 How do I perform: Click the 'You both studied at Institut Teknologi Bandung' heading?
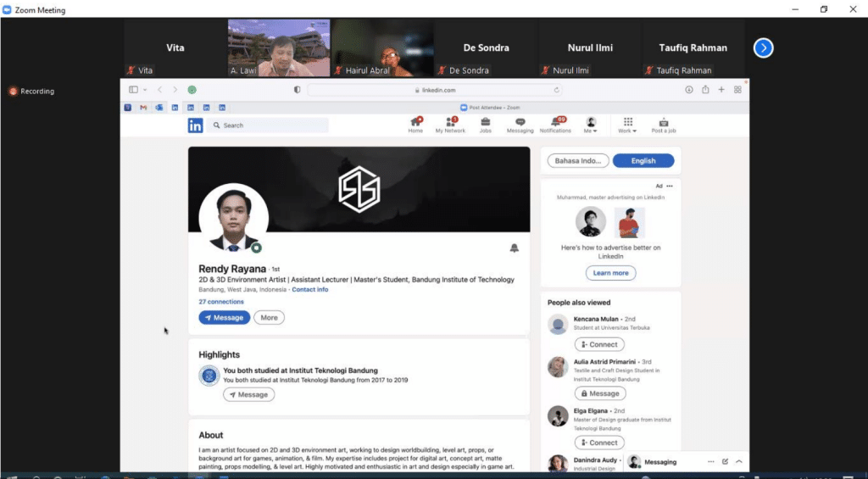point(301,370)
